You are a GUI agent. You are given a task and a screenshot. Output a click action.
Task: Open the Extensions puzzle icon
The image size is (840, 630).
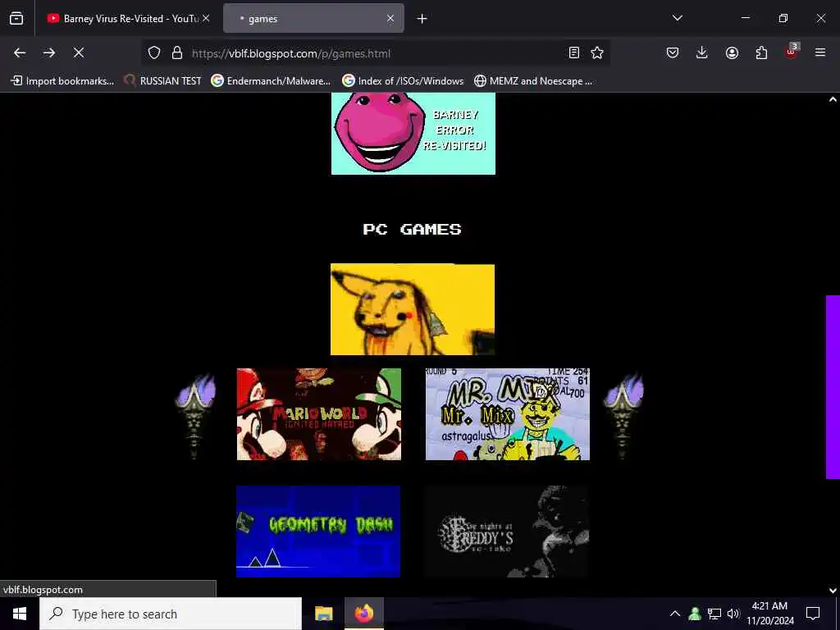click(x=761, y=52)
